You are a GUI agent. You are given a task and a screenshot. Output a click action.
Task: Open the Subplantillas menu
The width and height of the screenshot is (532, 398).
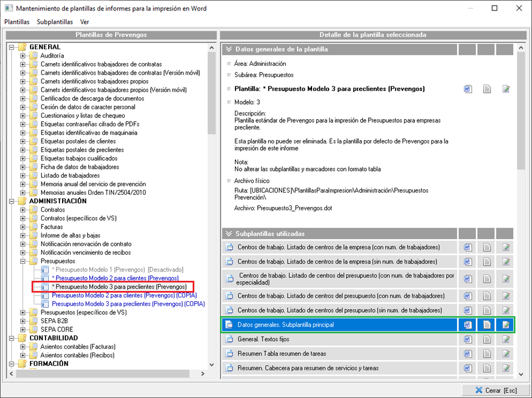tap(55, 22)
